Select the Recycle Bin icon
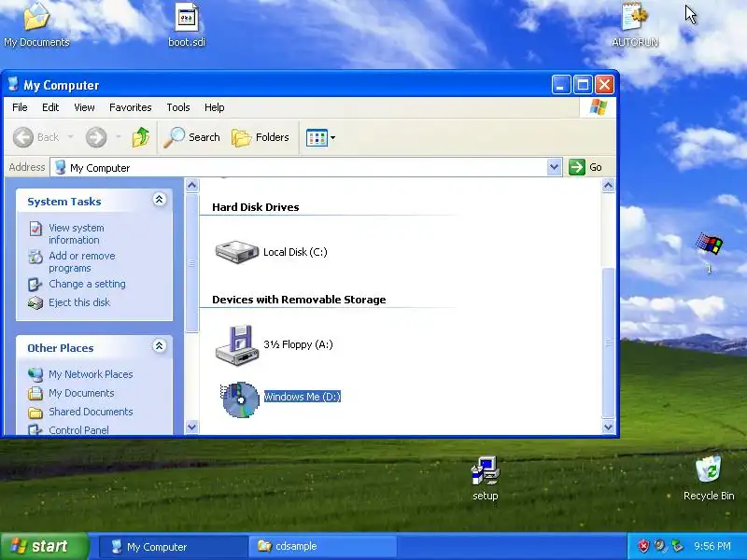 pyautogui.click(x=709, y=479)
